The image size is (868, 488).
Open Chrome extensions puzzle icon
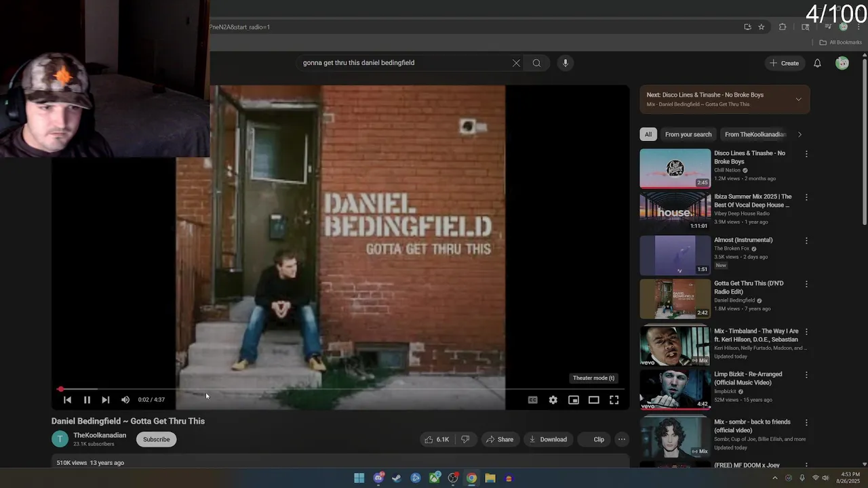[x=783, y=27]
